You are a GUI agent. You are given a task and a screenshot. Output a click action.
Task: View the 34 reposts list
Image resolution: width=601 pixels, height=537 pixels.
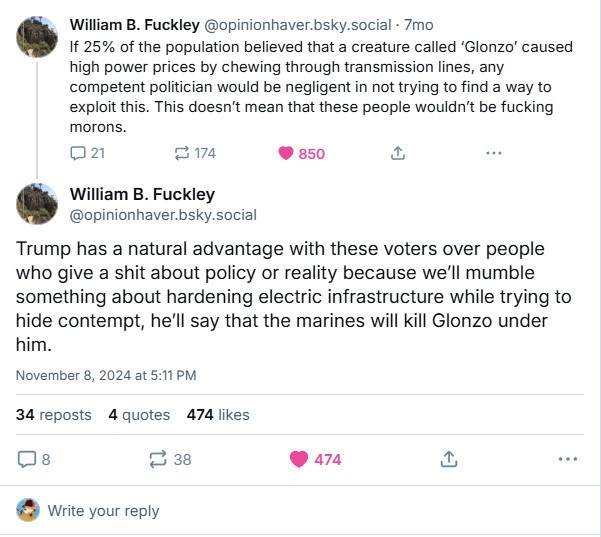(53, 414)
